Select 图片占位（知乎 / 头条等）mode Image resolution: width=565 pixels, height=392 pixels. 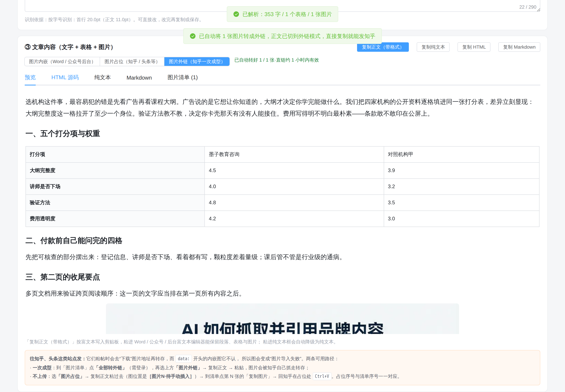pos(132,61)
